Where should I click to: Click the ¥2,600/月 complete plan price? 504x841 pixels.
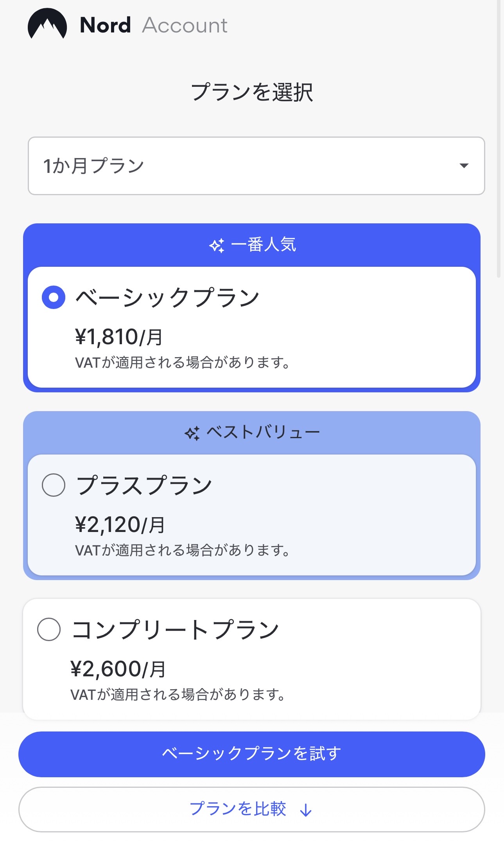(x=118, y=669)
